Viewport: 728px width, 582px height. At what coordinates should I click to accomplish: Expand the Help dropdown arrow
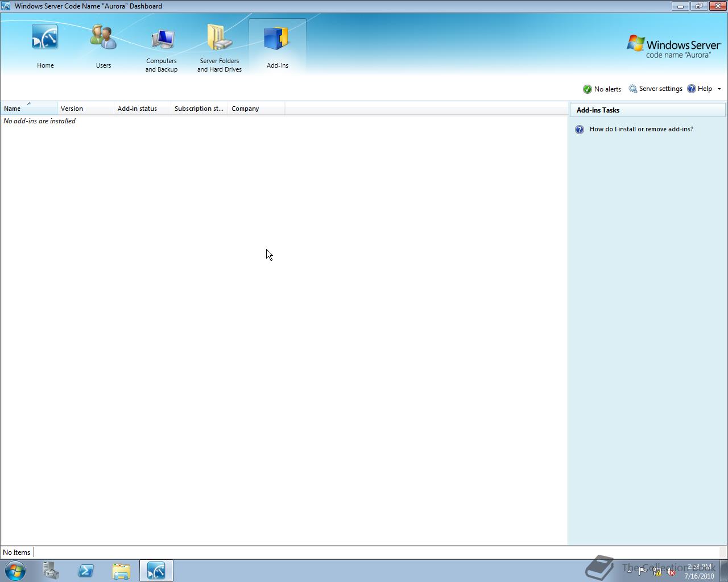tap(719, 89)
